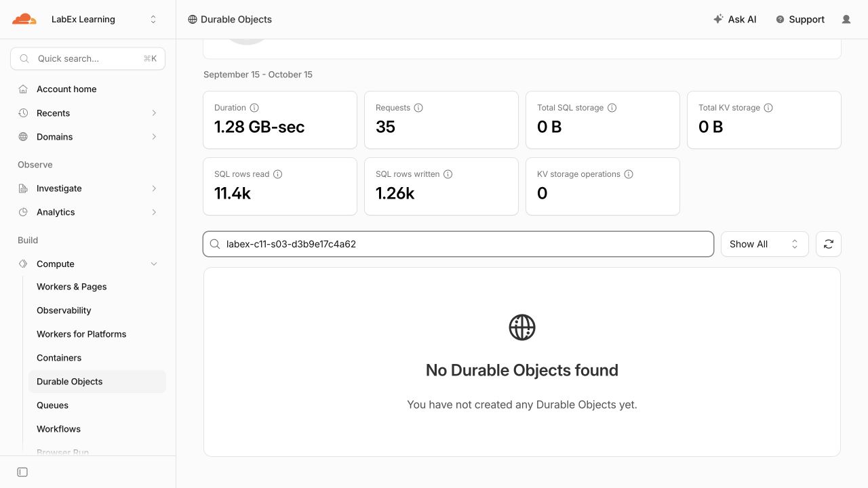Click the Investigate document icon
The height and width of the screenshot is (488, 868).
point(23,188)
